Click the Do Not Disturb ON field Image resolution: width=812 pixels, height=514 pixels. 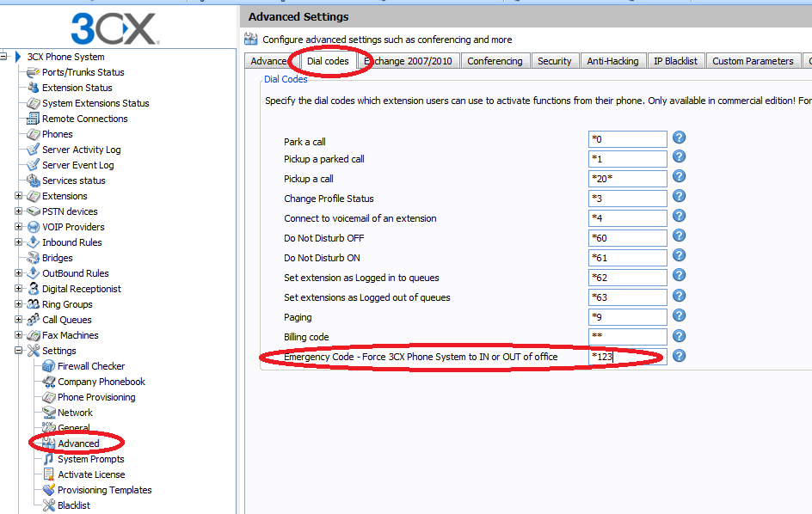click(628, 258)
